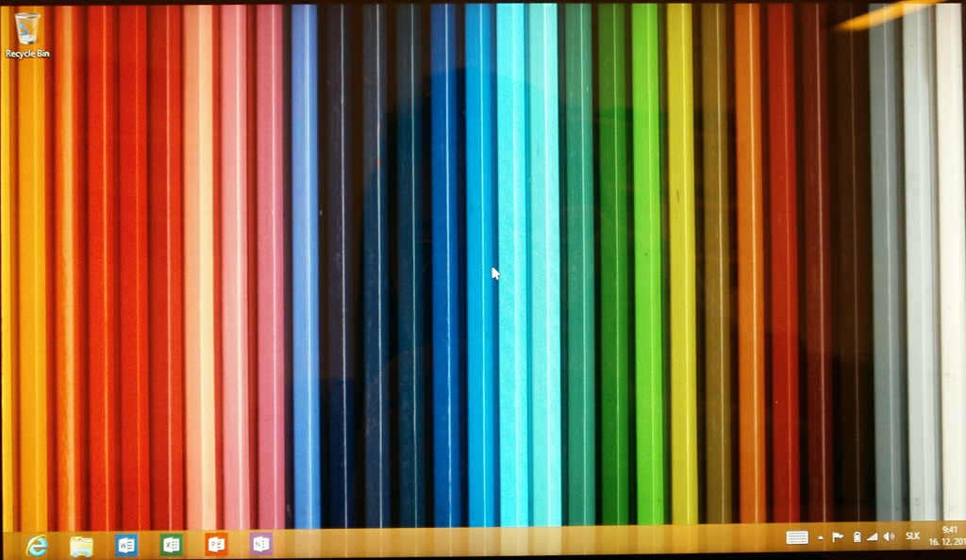The width and height of the screenshot is (966, 560).
Task: Launch Word from the taskbar
Action: point(125,544)
